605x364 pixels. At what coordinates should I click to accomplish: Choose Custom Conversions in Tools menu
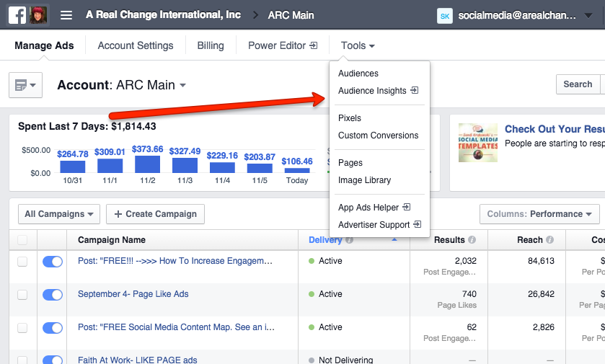[378, 136]
